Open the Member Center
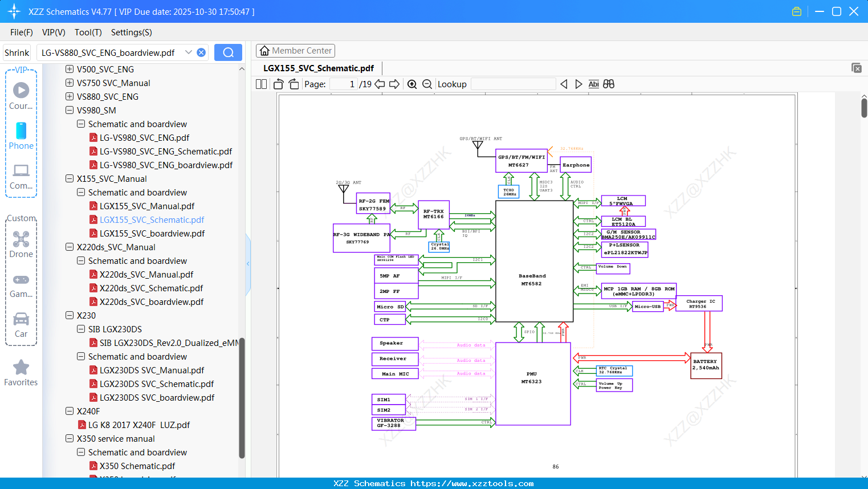This screenshot has width=868, height=489. point(295,50)
